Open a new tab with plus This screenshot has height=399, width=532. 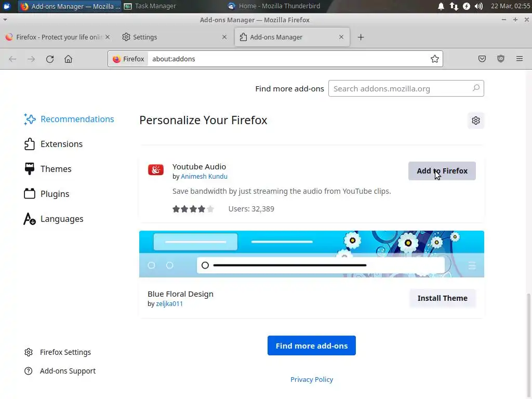click(361, 37)
